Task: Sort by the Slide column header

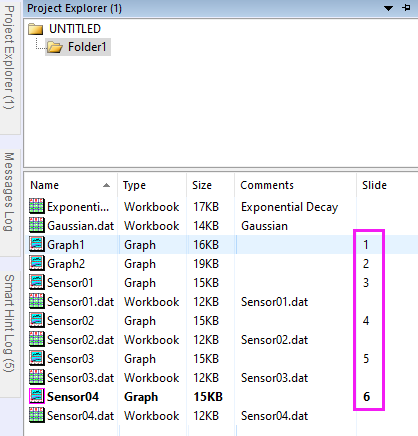Action: point(387,185)
